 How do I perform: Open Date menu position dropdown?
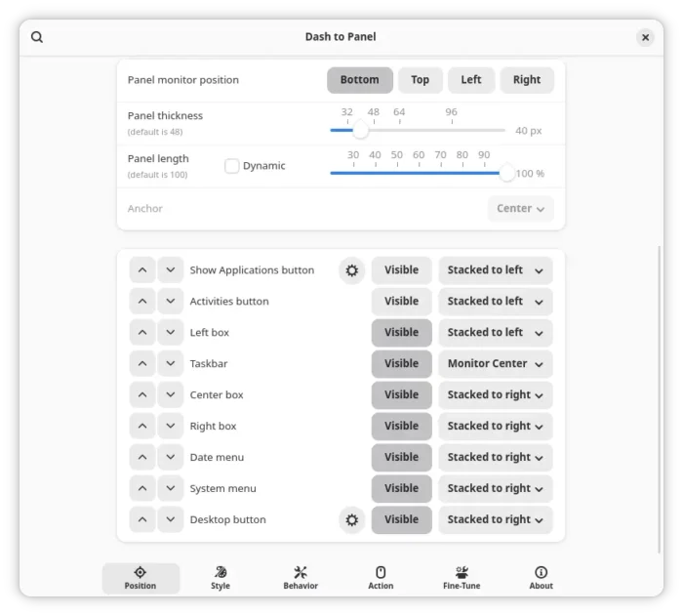click(x=496, y=457)
